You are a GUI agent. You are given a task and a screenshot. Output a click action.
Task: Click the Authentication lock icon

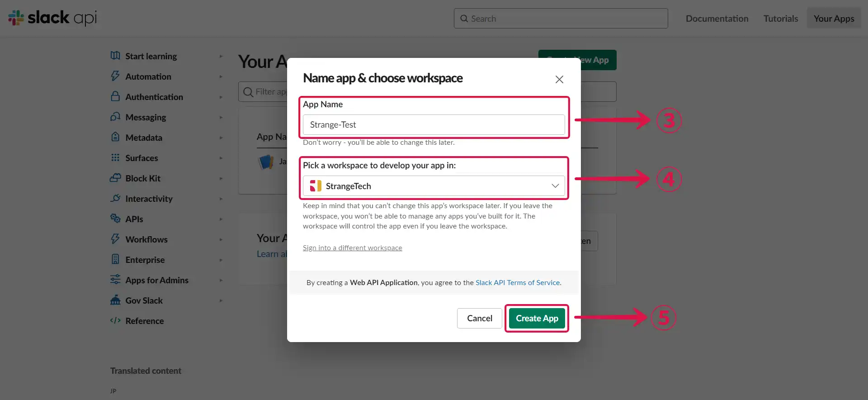(115, 96)
